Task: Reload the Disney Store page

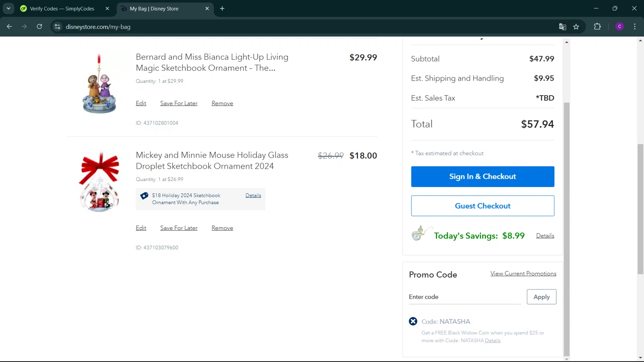Action: coord(39,27)
